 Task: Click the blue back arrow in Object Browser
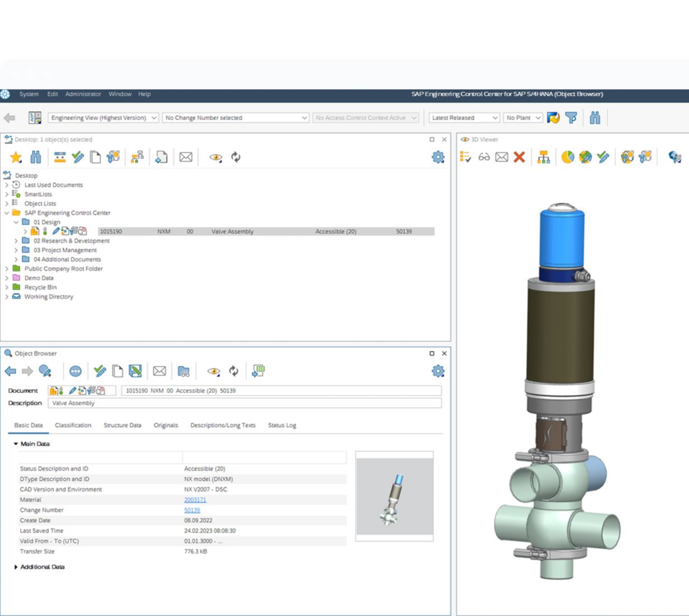[10, 371]
